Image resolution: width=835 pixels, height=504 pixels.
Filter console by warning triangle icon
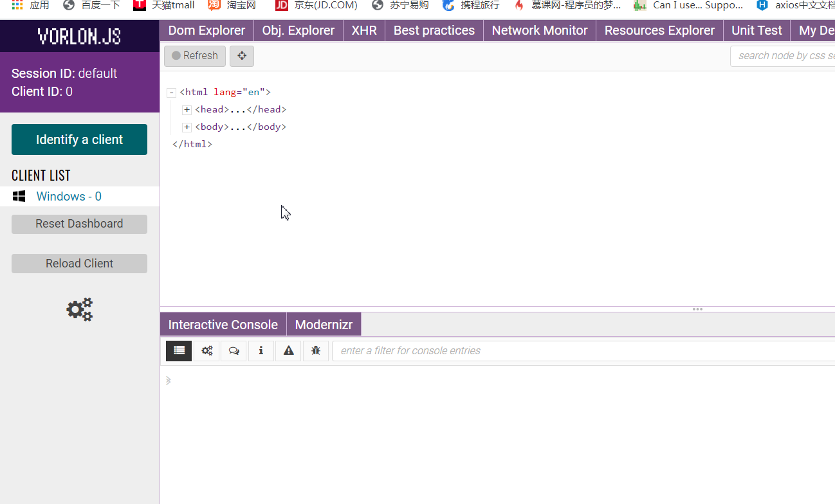coord(288,350)
